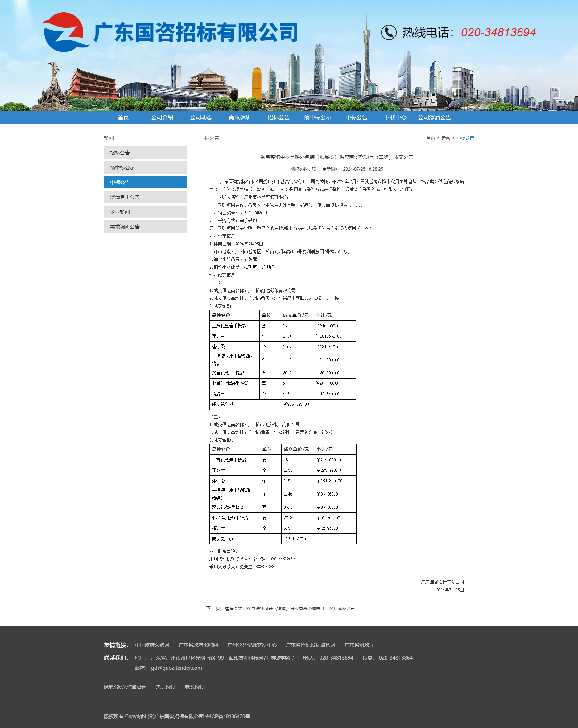Click the footer fax number 020-34813864
The height and width of the screenshot is (728, 578).
tap(396, 658)
